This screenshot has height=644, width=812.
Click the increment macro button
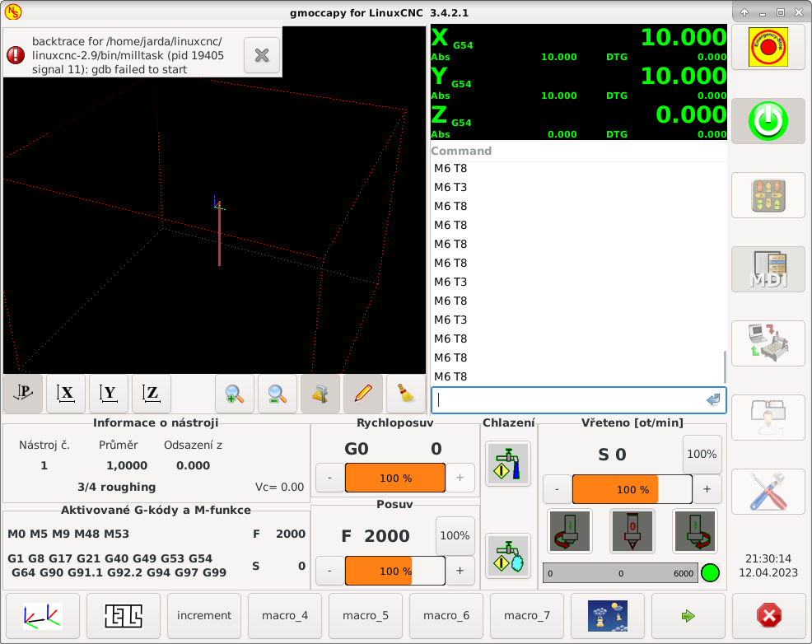tap(204, 615)
